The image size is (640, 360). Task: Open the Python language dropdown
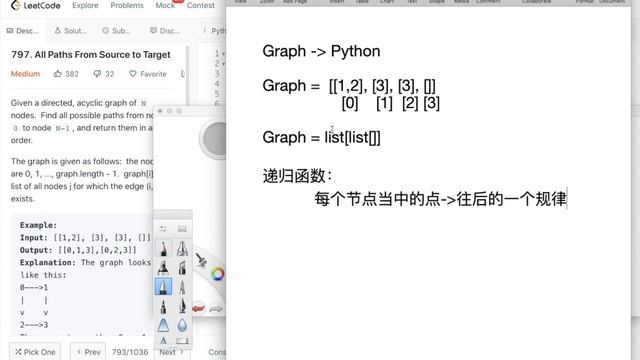point(217,31)
